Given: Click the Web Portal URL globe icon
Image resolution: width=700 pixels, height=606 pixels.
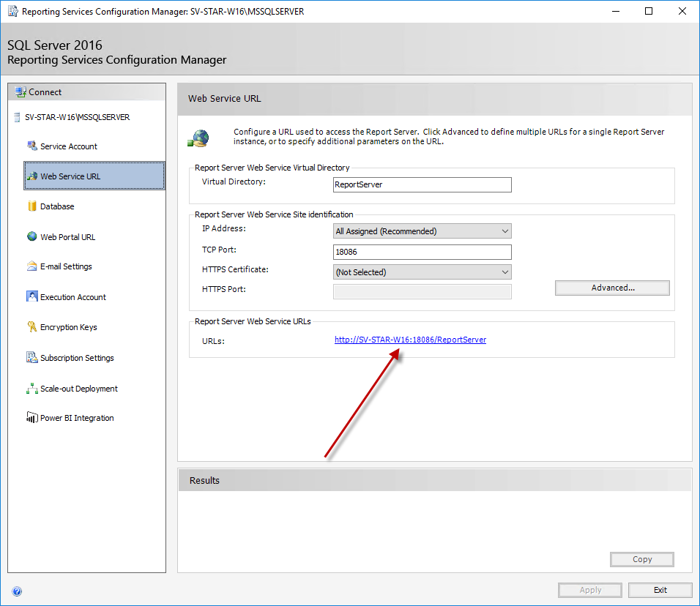Looking at the screenshot, I should tap(32, 236).
